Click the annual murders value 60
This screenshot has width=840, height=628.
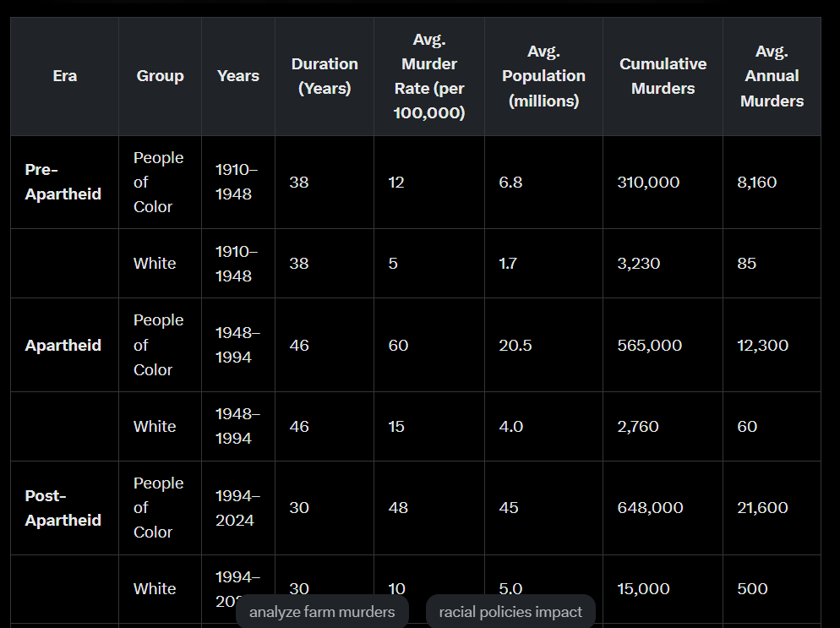click(x=747, y=427)
